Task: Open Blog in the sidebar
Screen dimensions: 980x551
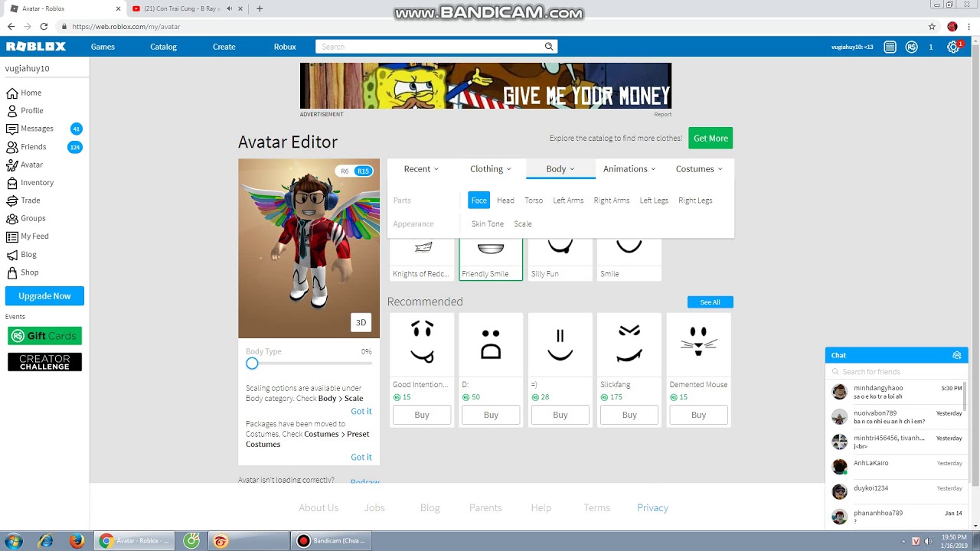Action: [x=21, y=254]
